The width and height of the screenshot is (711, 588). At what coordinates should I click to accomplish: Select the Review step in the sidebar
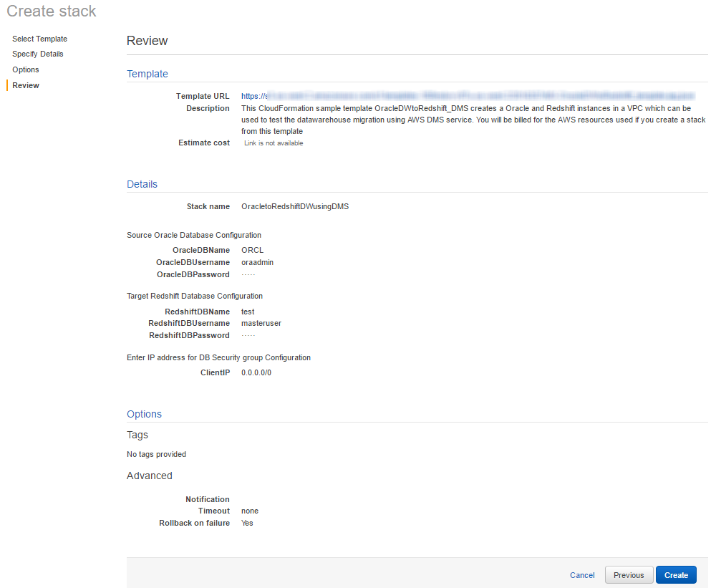(25, 85)
